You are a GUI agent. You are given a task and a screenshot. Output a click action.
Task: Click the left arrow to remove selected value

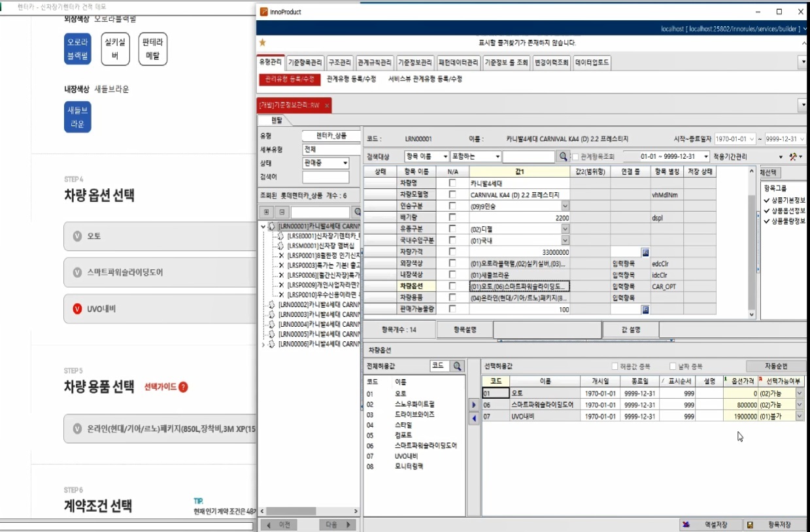point(474,418)
